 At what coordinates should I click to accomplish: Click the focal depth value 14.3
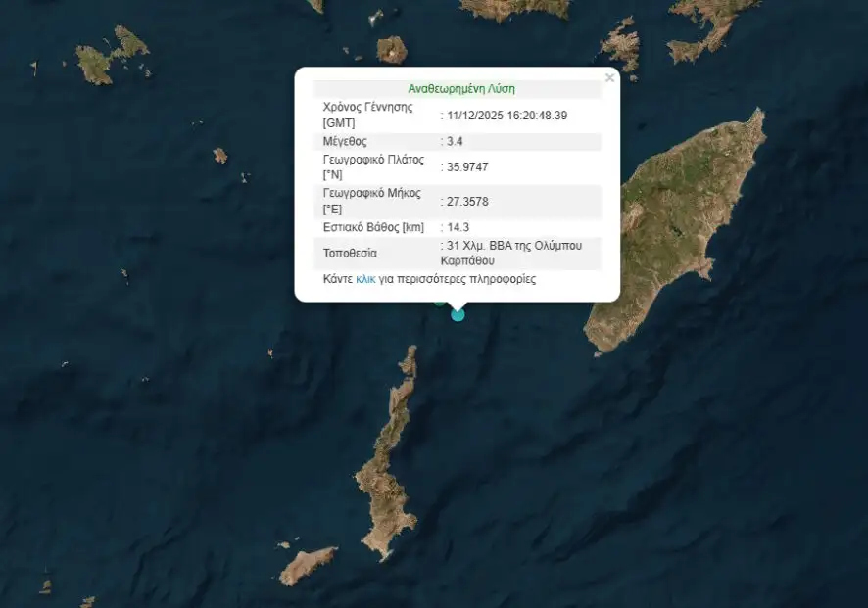pos(459,227)
